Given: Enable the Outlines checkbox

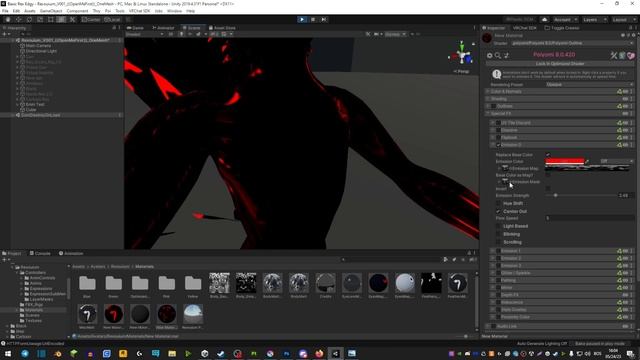Looking at the screenshot, I should point(493,106).
